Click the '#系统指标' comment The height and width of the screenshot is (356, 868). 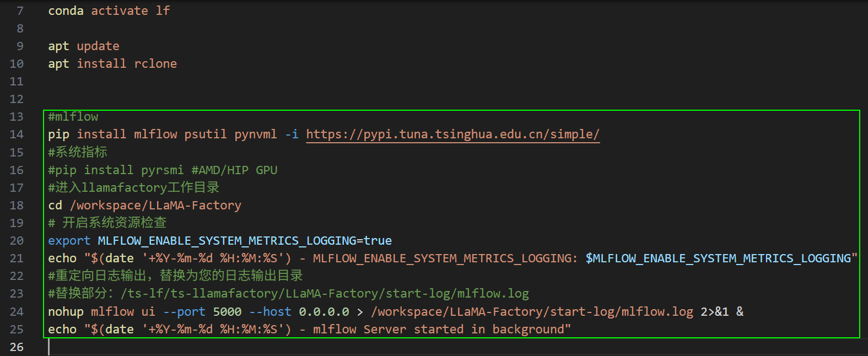[78, 152]
